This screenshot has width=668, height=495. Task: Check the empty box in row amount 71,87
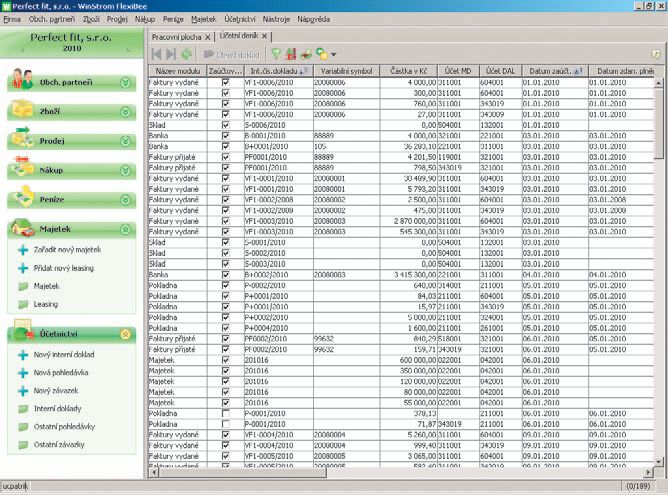(x=225, y=424)
